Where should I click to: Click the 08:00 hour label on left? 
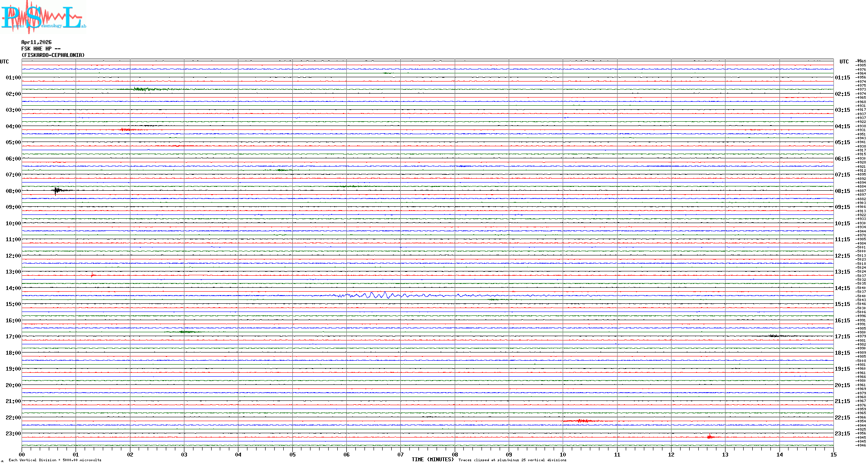(13, 191)
